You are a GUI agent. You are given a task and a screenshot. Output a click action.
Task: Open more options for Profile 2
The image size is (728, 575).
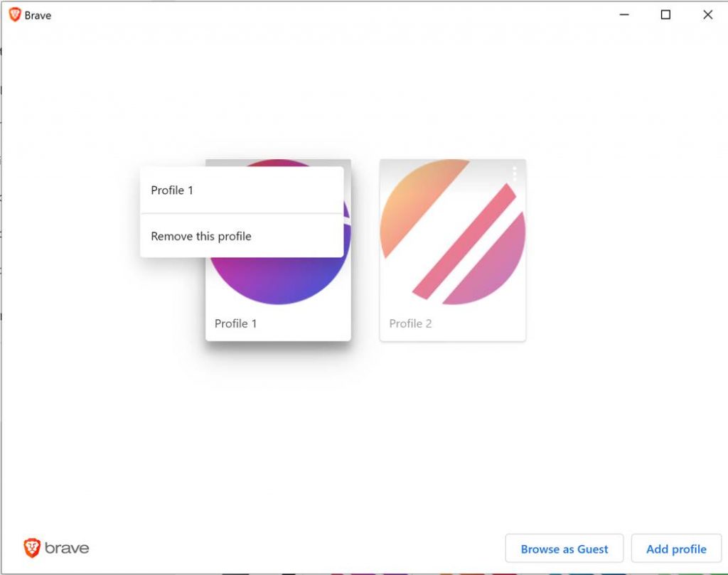[x=514, y=173]
